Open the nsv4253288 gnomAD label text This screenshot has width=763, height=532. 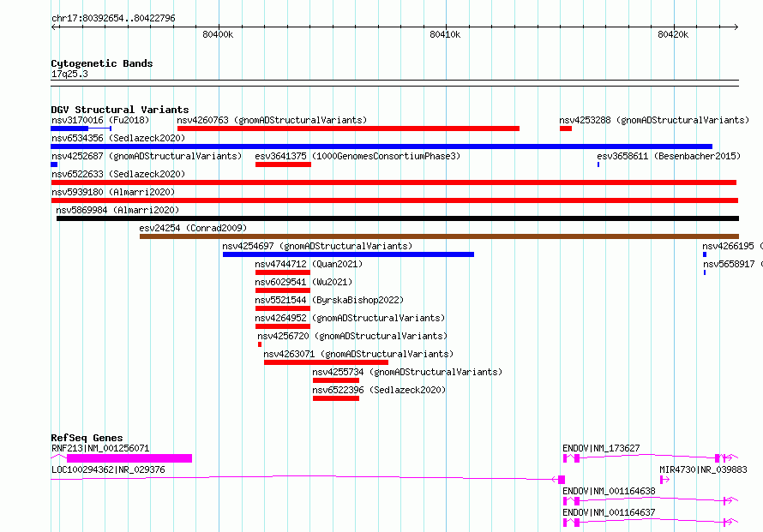(654, 120)
